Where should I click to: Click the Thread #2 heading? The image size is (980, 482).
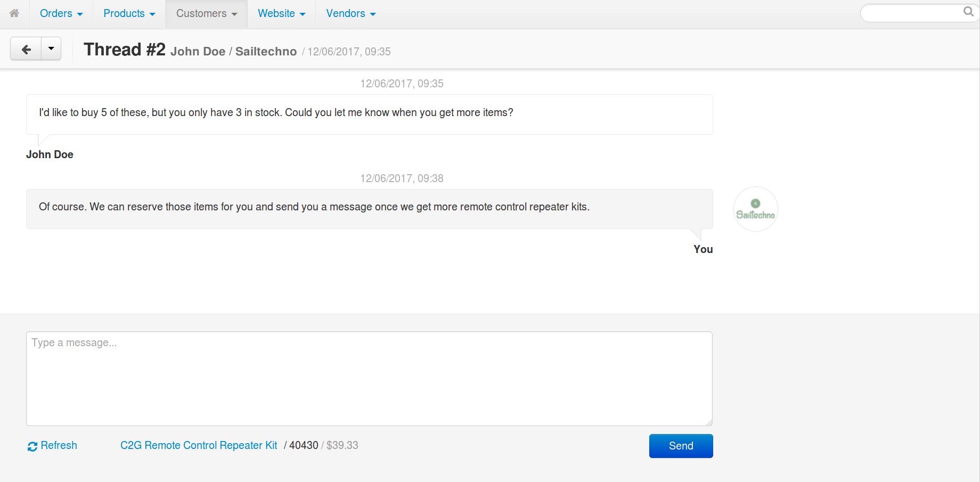pos(125,50)
